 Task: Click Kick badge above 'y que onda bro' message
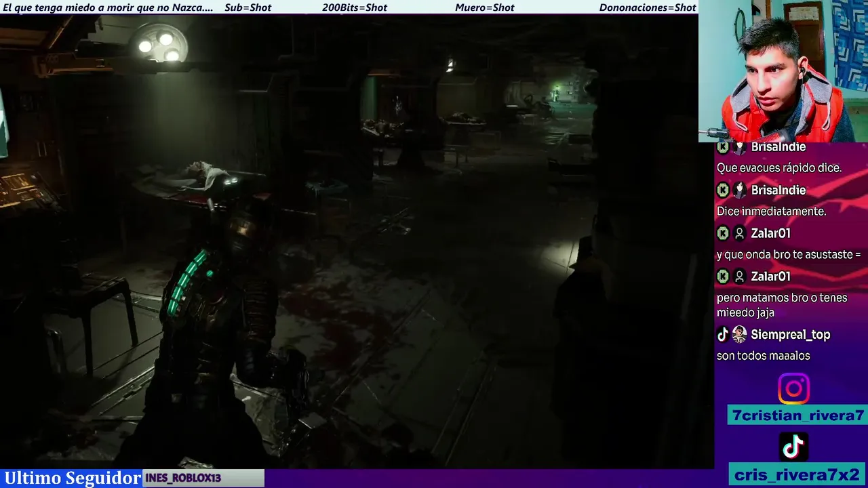pyautogui.click(x=723, y=233)
